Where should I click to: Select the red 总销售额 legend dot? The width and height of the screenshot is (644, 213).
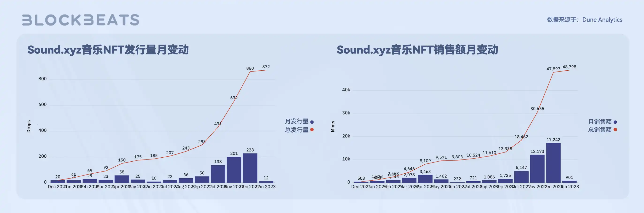[615, 130]
